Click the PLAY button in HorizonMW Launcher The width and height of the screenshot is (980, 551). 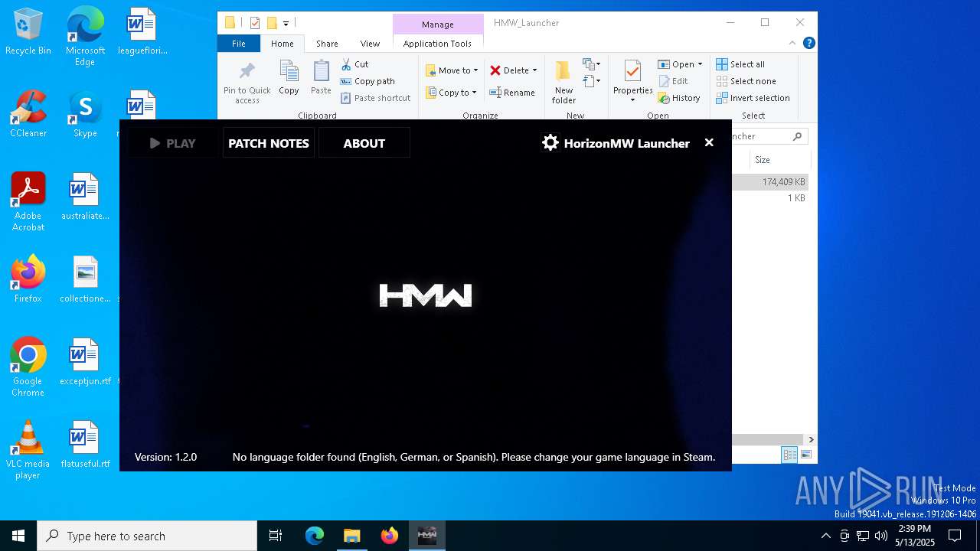coord(172,143)
